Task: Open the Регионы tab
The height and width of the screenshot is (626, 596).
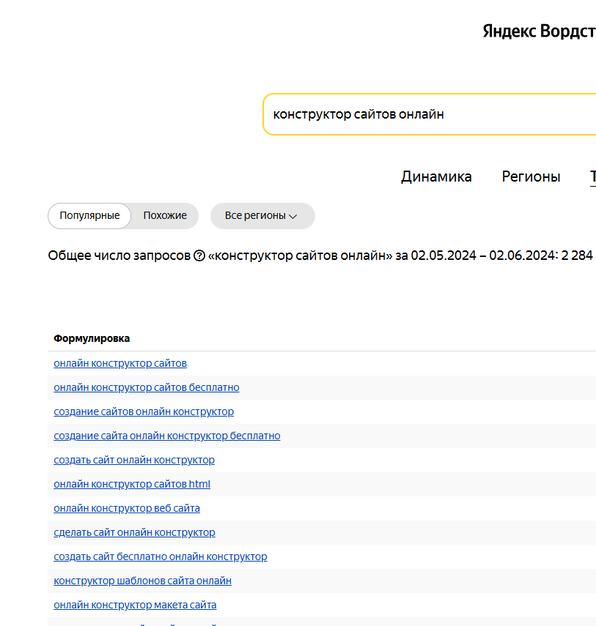Action: 531,176
